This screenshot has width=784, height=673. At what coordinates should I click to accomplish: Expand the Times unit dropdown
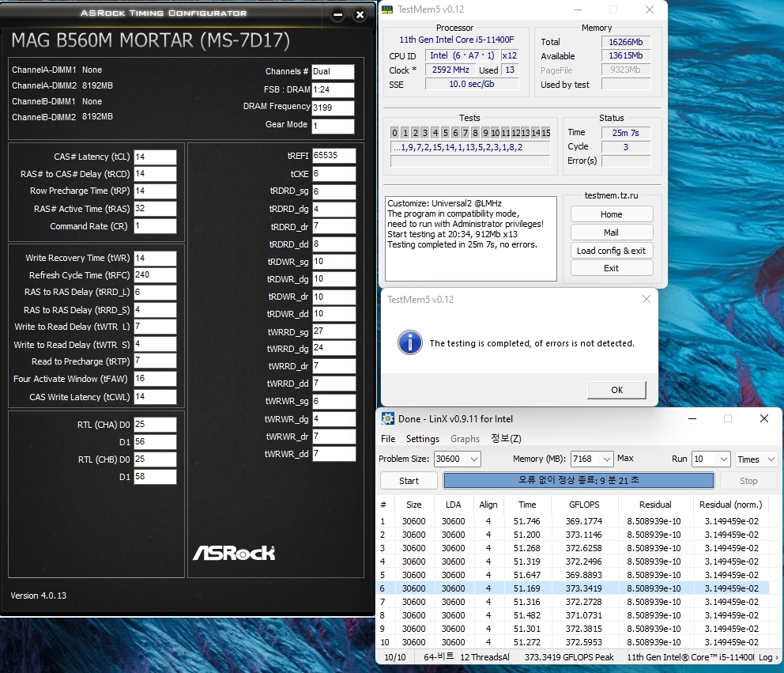click(x=771, y=459)
